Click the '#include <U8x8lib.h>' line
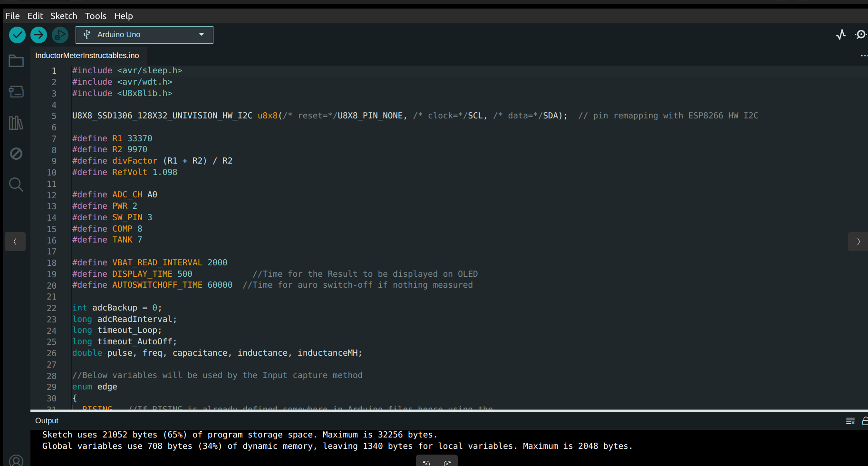This screenshot has height=466, width=868. pos(122,93)
